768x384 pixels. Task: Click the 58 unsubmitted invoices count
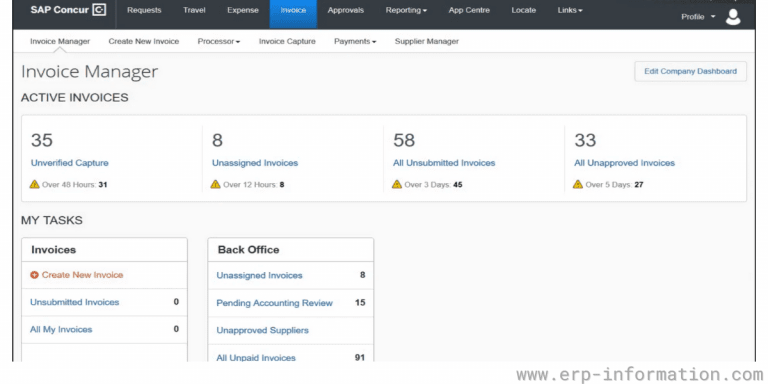coord(404,141)
